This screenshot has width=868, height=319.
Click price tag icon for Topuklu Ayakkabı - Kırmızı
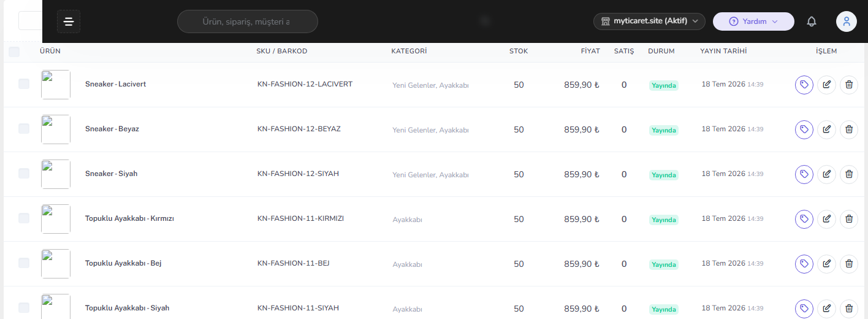[804, 219]
